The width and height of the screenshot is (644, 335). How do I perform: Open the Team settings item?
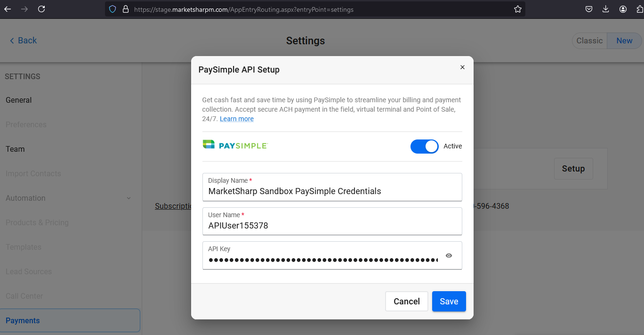pos(15,149)
